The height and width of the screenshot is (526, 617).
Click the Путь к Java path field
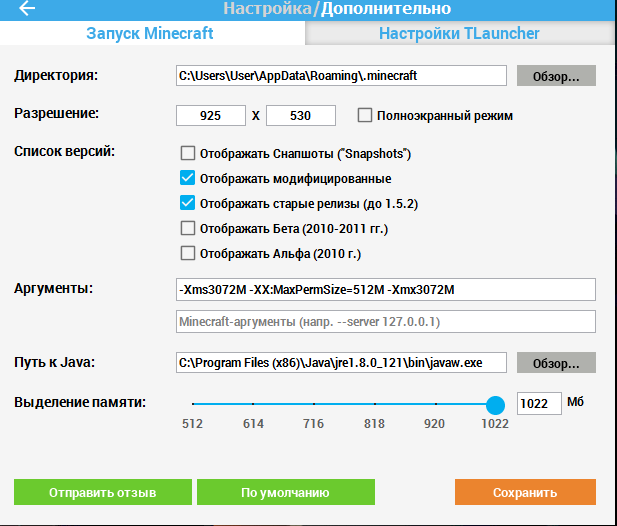click(x=341, y=362)
